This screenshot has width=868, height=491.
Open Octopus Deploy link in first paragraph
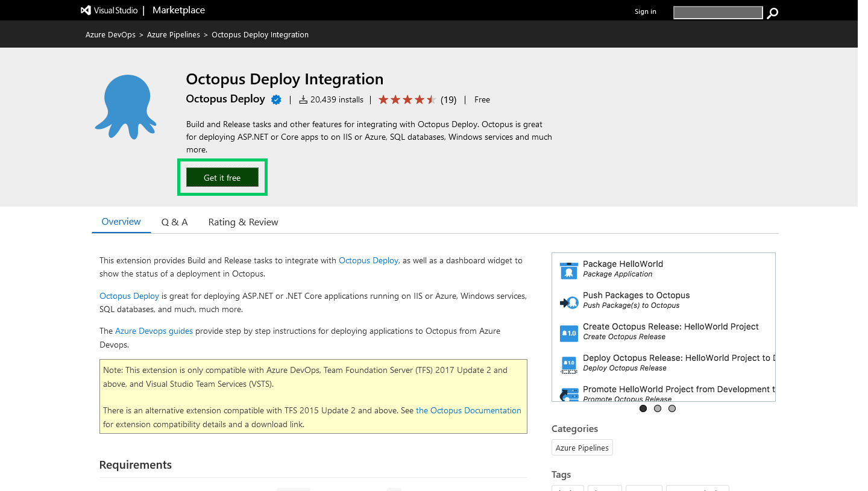tap(368, 261)
